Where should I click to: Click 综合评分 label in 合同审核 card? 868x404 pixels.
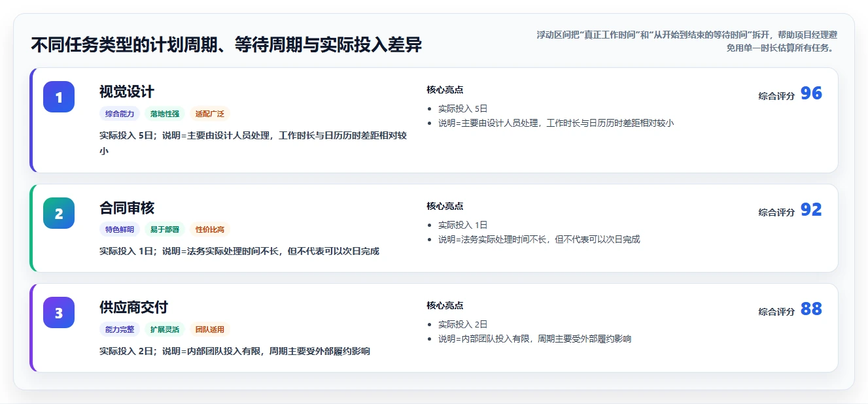[x=776, y=212]
